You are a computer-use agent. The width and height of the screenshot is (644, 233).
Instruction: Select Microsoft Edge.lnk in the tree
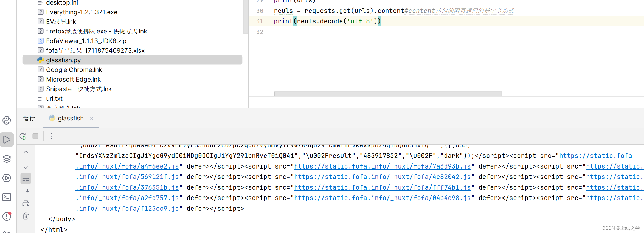pos(73,79)
